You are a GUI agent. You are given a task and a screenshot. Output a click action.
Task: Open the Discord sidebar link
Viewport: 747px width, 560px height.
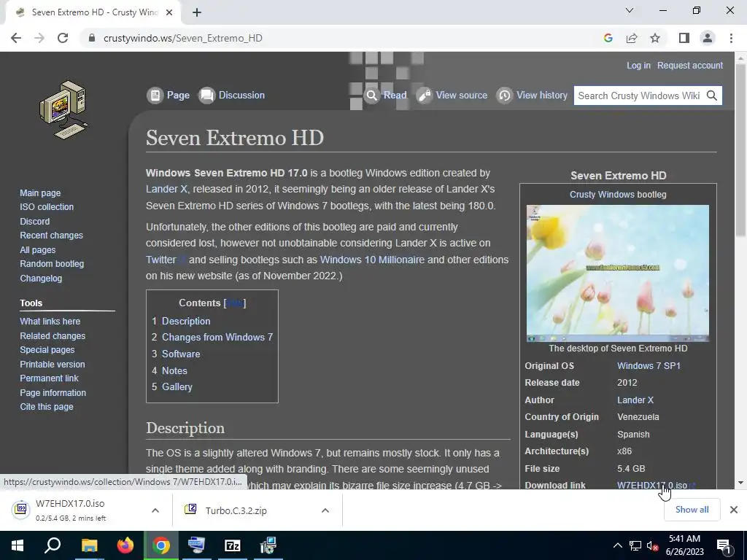35,221
